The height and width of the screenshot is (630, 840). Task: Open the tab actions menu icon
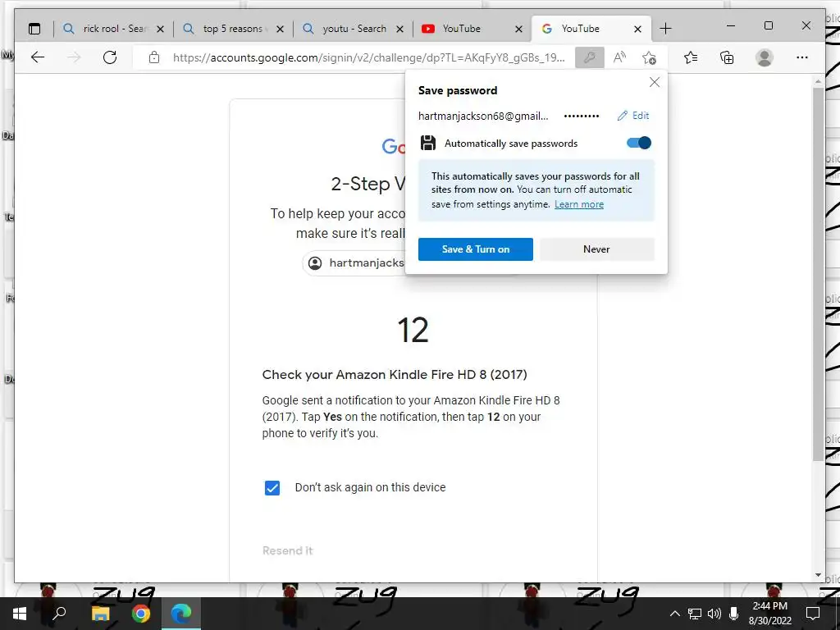[x=34, y=29]
